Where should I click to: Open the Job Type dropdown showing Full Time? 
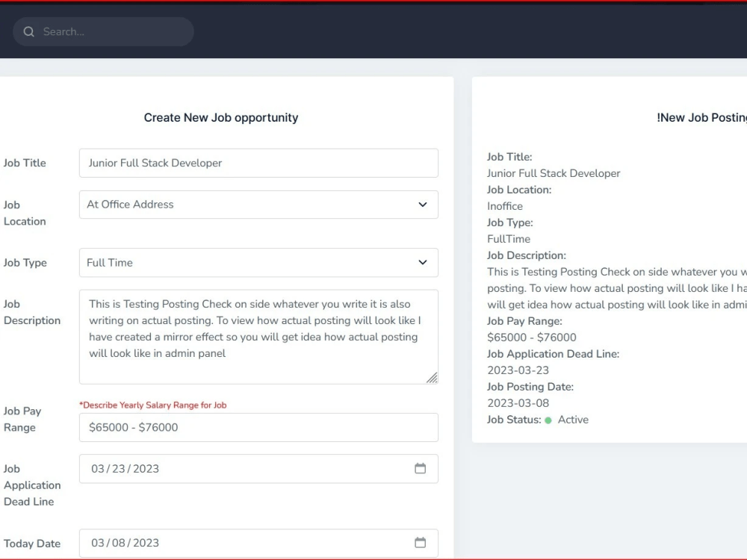click(x=258, y=263)
